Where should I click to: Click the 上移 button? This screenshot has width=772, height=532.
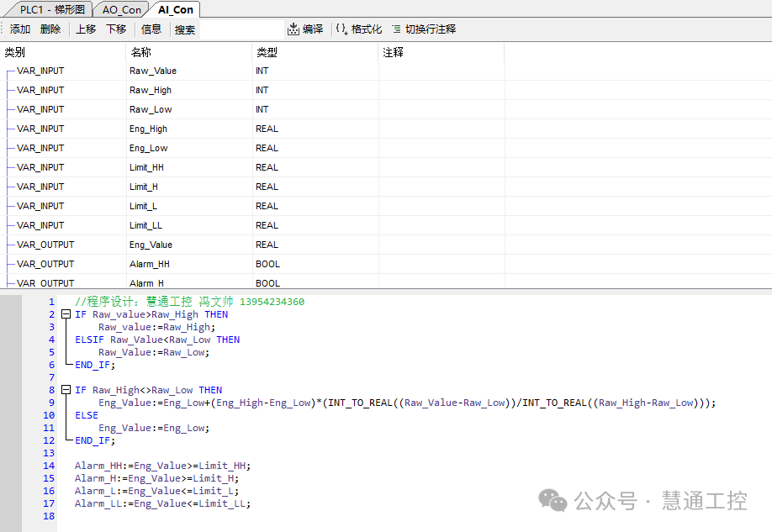[86, 29]
